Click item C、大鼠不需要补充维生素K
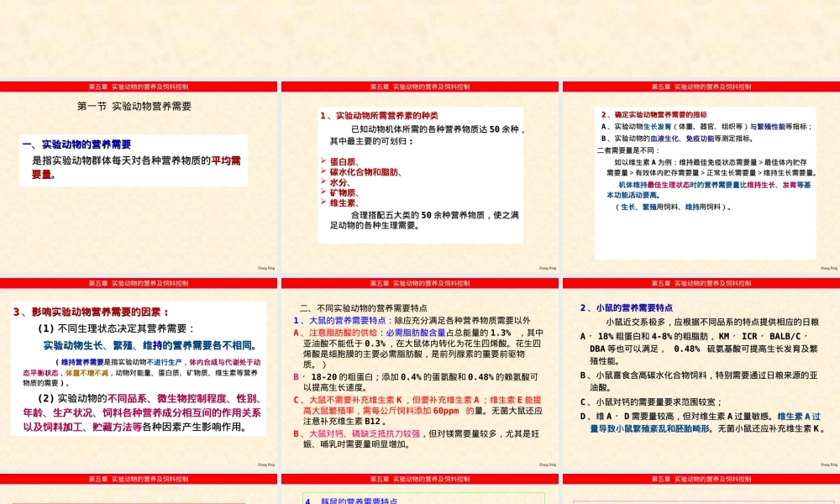The image size is (840, 504). [x=417, y=410]
